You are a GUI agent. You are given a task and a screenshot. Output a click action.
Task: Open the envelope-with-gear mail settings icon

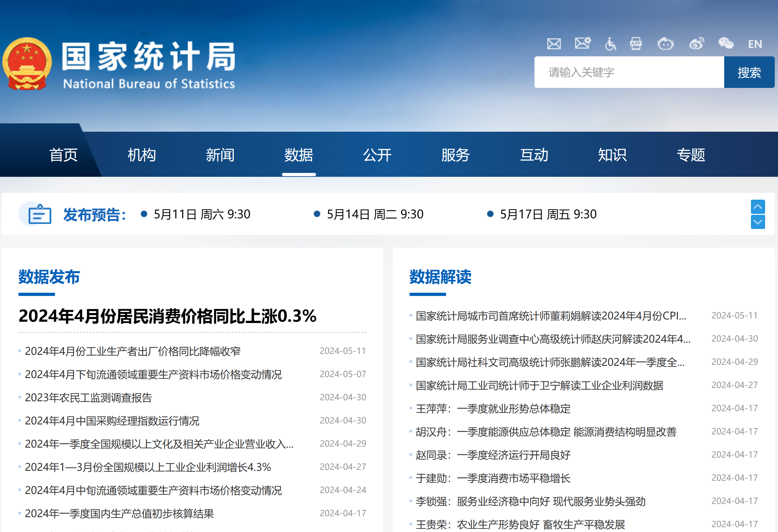[x=582, y=43]
